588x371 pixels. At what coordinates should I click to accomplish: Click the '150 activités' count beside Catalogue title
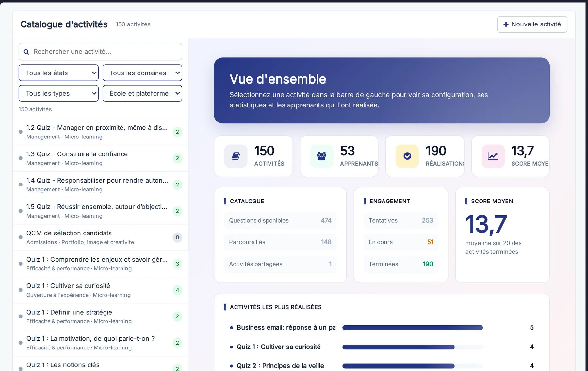click(133, 24)
